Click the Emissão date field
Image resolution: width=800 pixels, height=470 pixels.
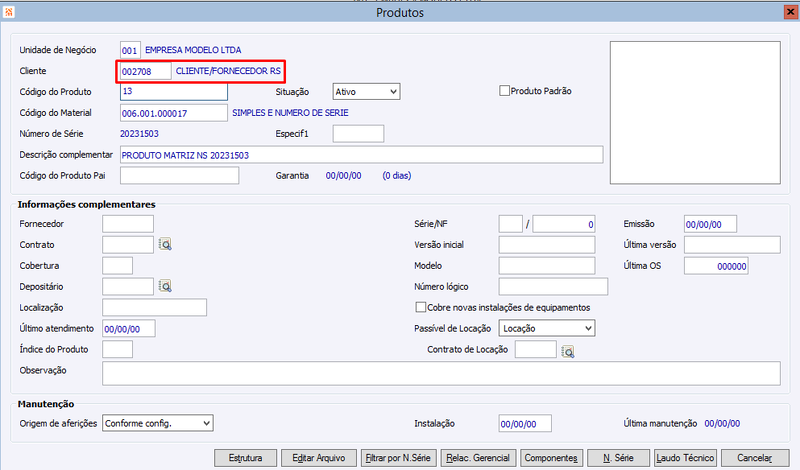[710, 224]
